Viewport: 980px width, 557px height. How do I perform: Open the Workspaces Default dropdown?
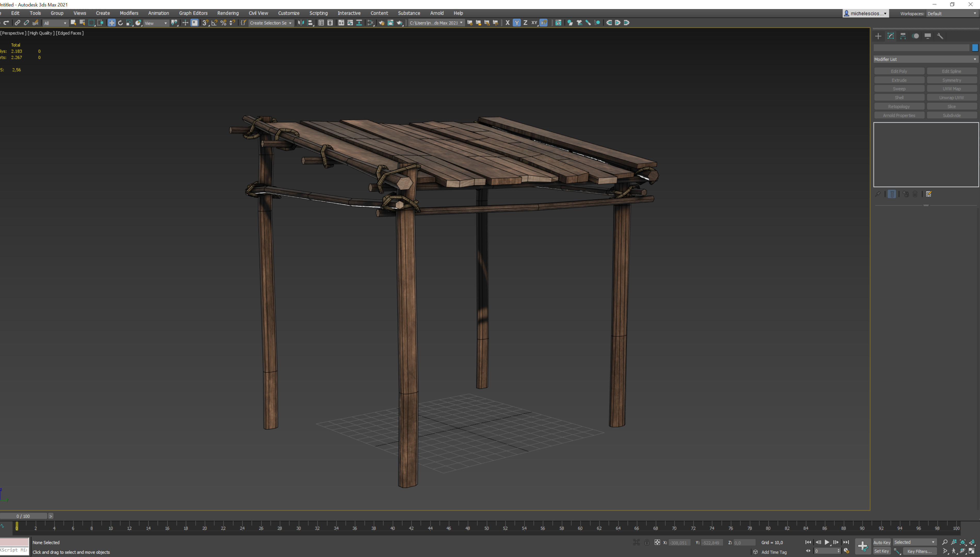coord(952,13)
